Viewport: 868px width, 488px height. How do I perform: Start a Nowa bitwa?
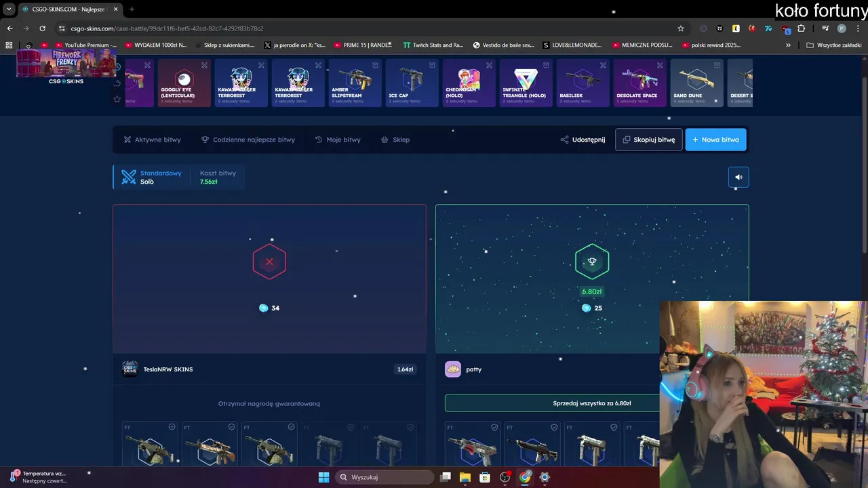click(716, 140)
